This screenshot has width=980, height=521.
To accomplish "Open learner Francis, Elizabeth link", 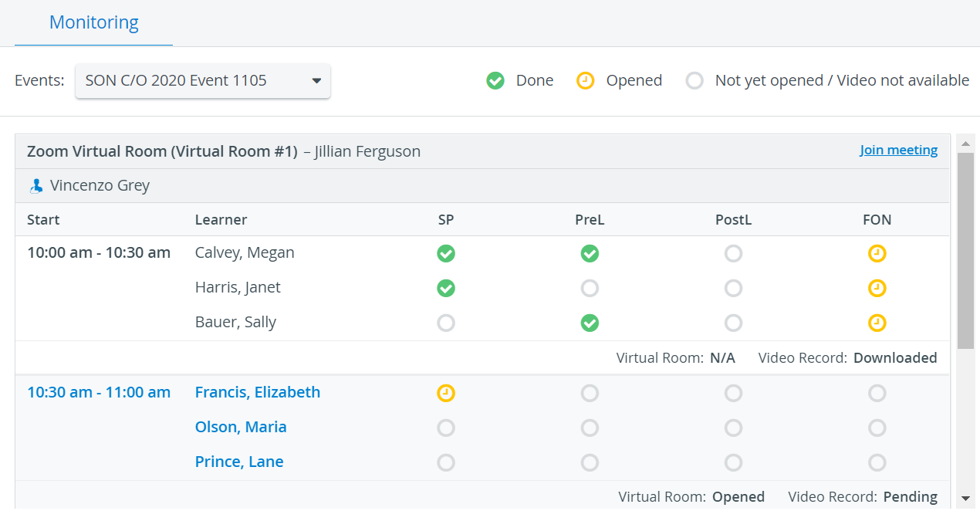I will pos(258,392).
